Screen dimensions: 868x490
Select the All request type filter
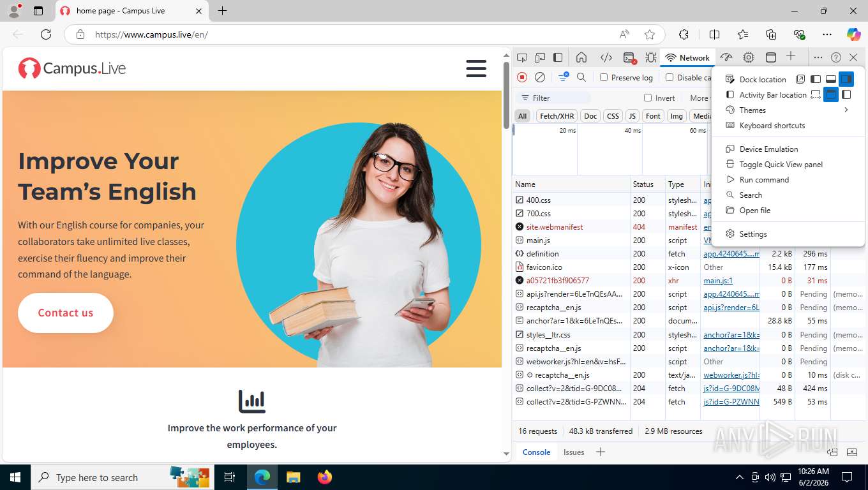(x=523, y=115)
